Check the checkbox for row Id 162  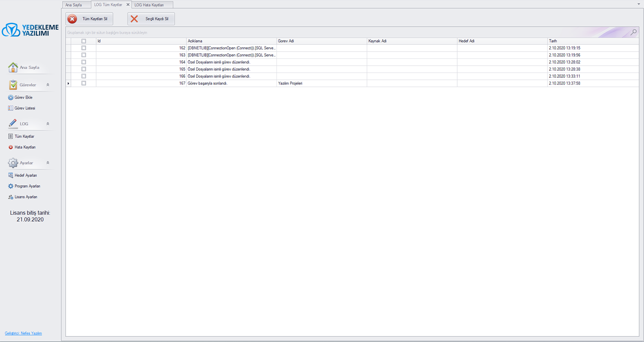coord(84,48)
